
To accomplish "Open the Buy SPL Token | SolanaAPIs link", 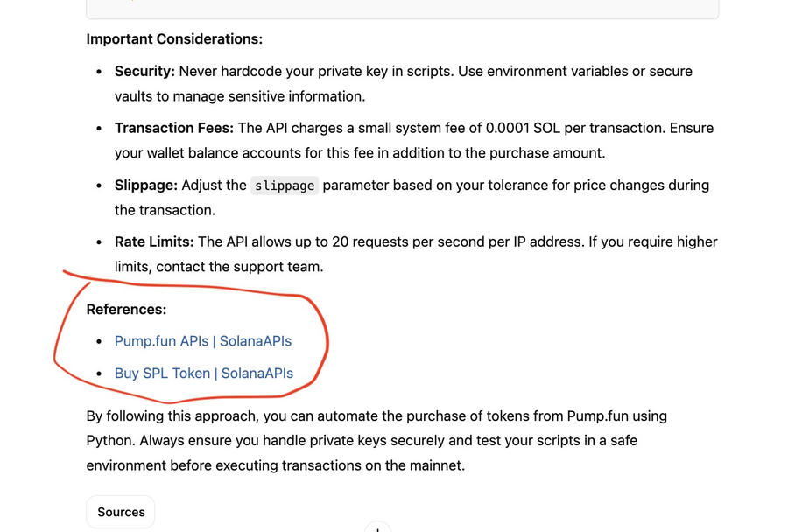I will [203, 374].
